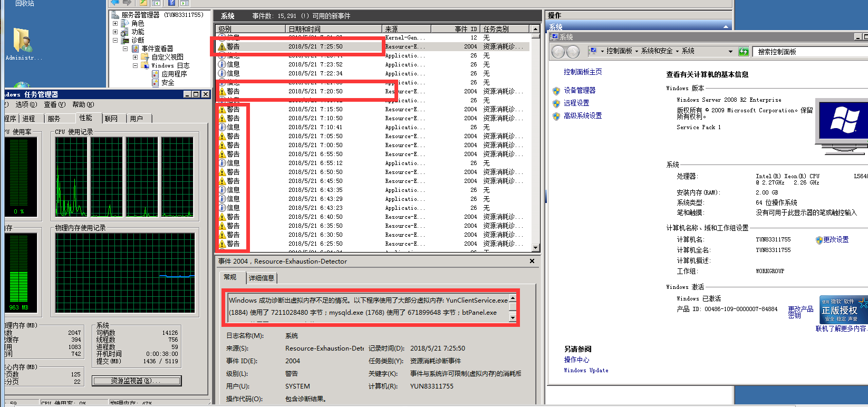
Task: Click info icon of 7:23:52 event
Action: tap(222, 64)
